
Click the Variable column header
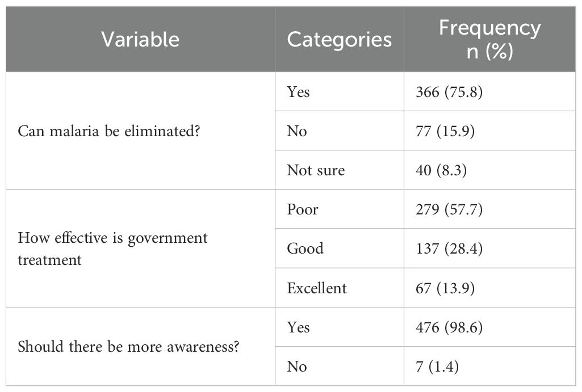(x=140, y=39)
